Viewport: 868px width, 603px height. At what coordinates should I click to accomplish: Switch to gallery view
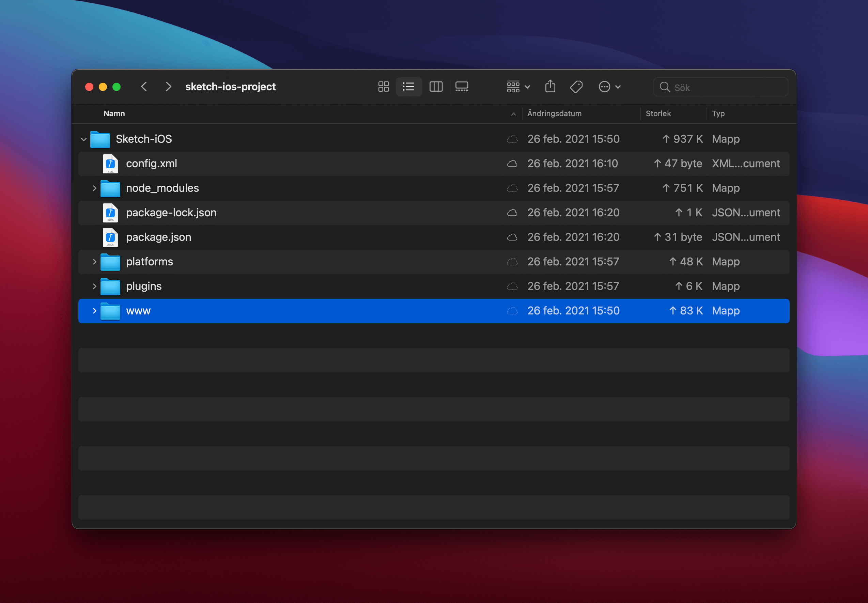coord(462,87)
